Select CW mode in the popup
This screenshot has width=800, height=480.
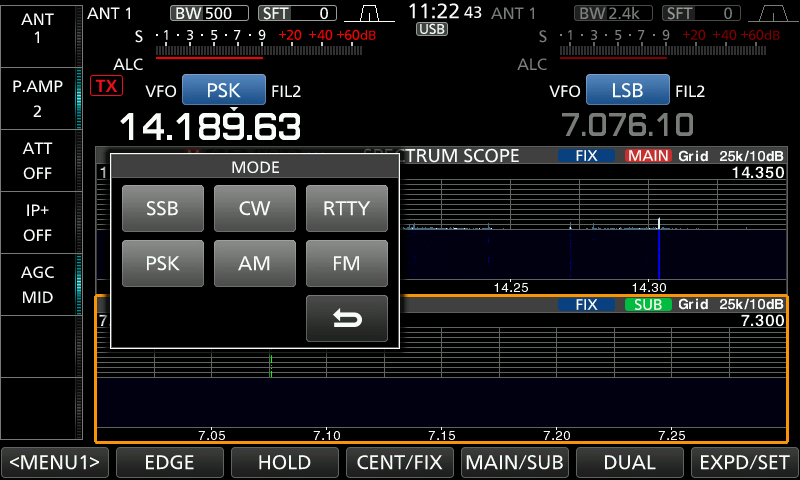point(254,209)
